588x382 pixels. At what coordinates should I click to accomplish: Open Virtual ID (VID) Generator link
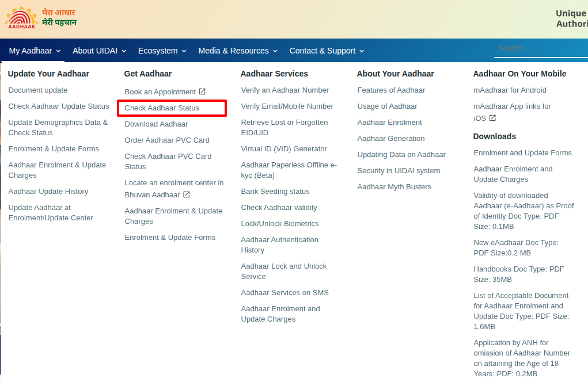coord(284,149)
